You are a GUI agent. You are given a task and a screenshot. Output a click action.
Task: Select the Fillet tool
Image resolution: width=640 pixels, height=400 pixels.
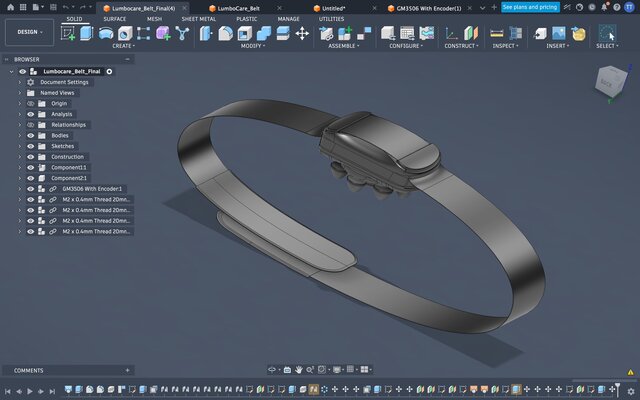(225, 33)
